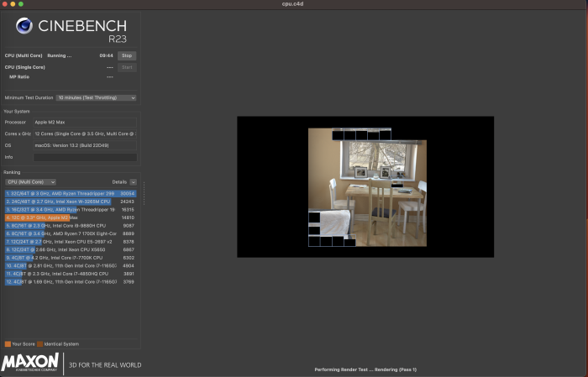Open the CPU (Multi Core) ranking dropdown
The image size is (588, 377).
coord(31,182)
